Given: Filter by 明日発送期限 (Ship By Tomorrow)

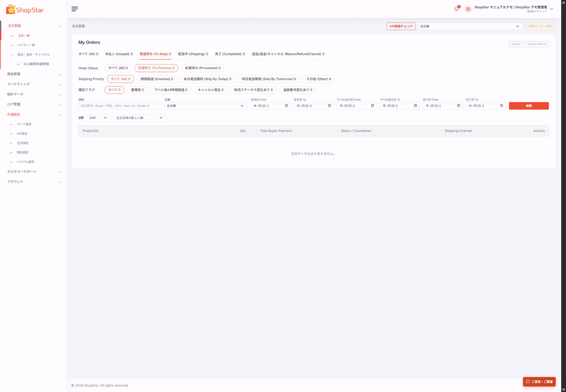Looking at the screenshot, I should (x=269, y=79).
